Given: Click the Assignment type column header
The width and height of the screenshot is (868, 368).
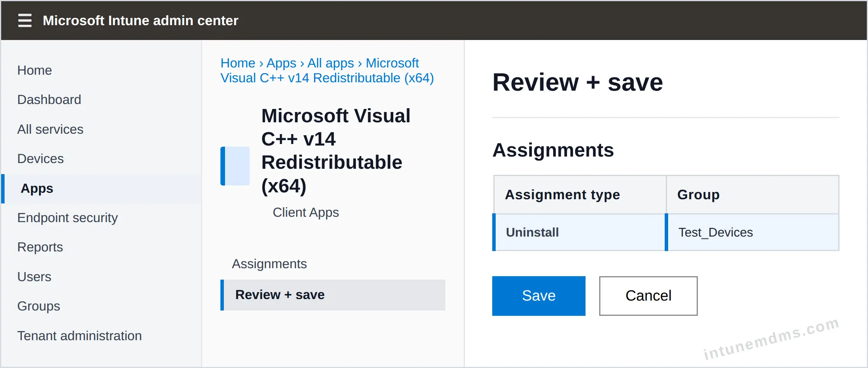Looking at the screenshot, I should (x=580, y=195).
